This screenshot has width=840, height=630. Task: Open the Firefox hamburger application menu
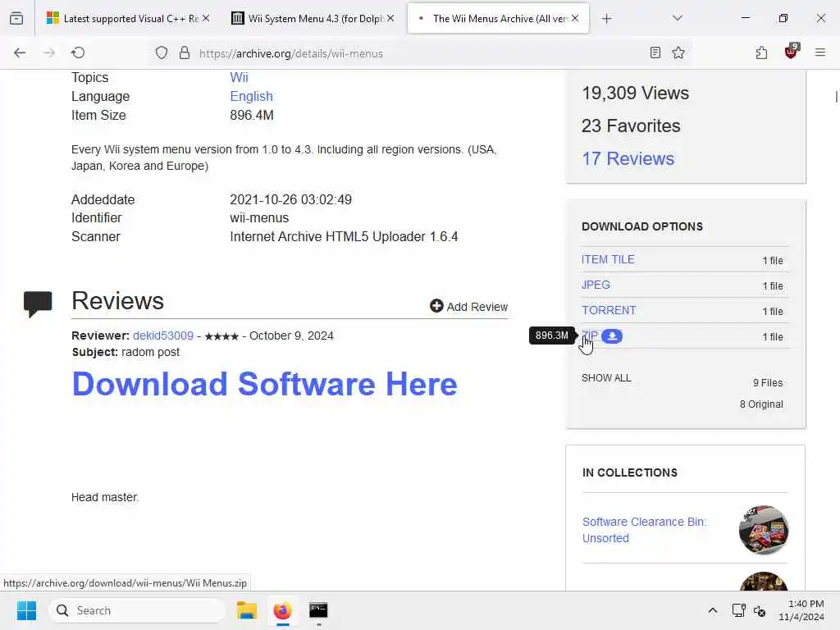click(819, 52)
